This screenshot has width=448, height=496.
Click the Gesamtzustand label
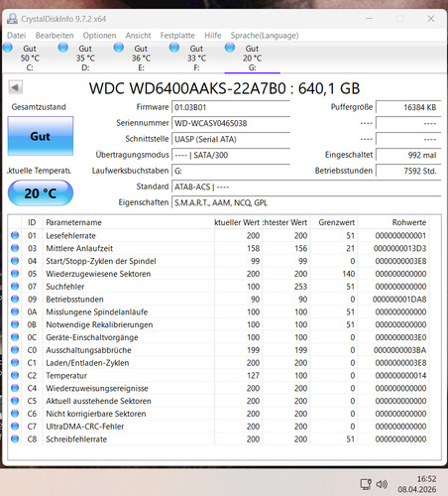click(39, 107)
